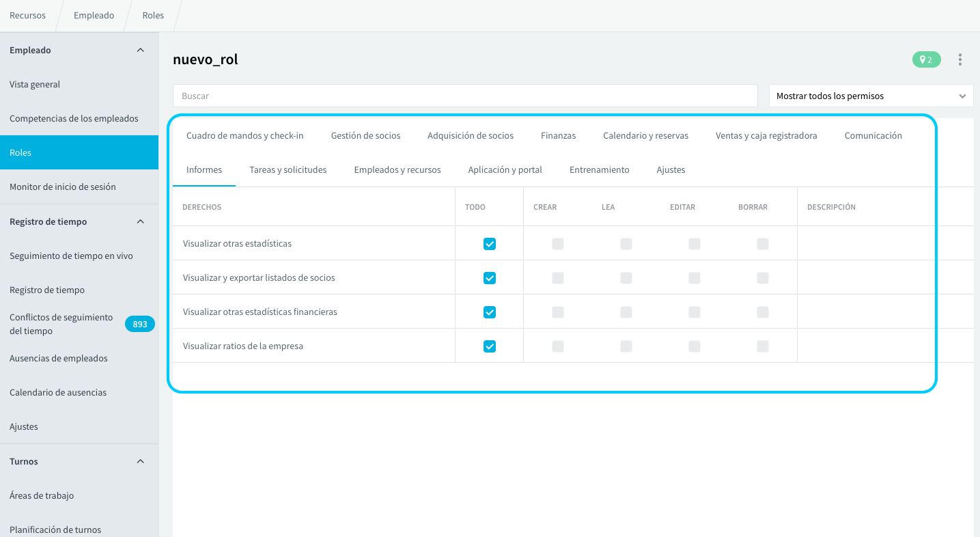Switch to the Ajustes permissions tab
The height and width of the screenshot is (537, 980).
[671, 169]
